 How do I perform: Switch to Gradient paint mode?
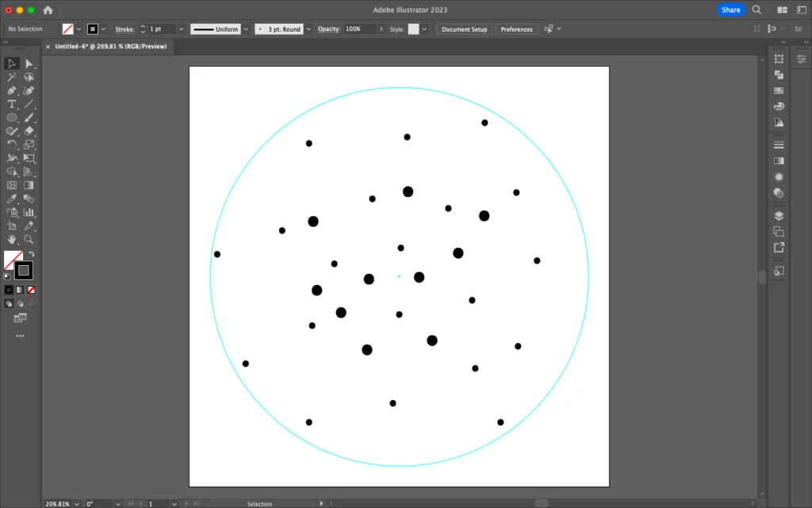tap(19, 290)
